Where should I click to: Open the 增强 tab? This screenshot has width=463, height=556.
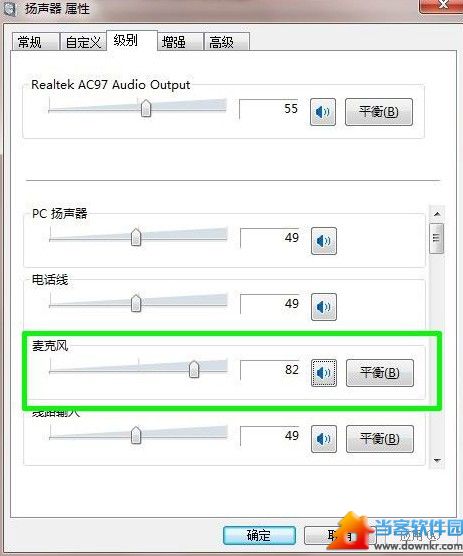(180, 42)
